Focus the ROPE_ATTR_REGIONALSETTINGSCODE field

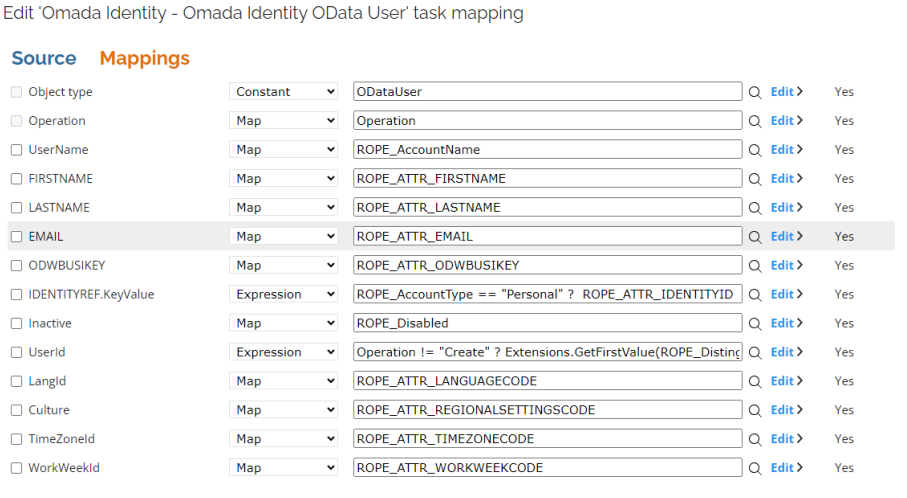coord(547,410)
